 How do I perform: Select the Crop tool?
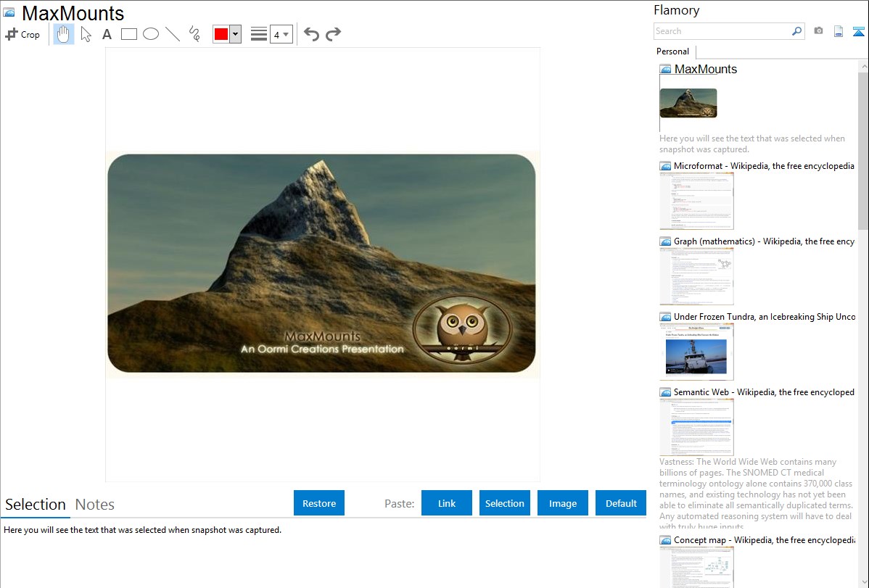point(22,34)
